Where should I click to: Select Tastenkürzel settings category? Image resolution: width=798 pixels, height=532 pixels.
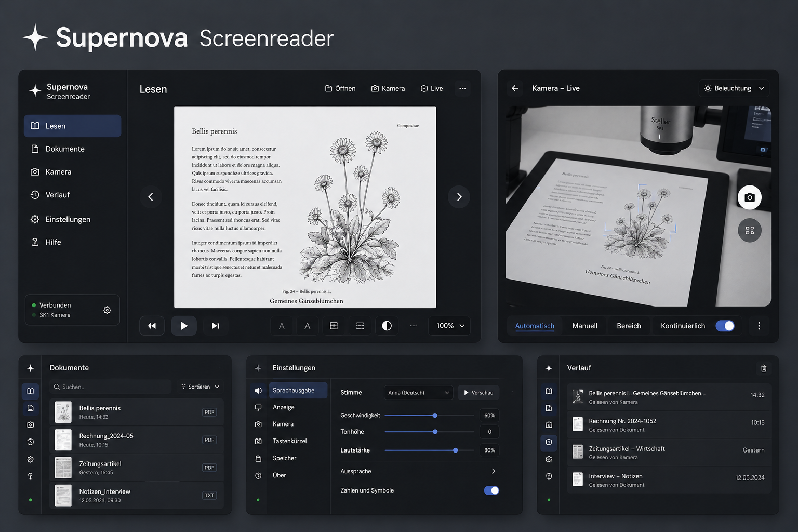[x=298, y=441]
